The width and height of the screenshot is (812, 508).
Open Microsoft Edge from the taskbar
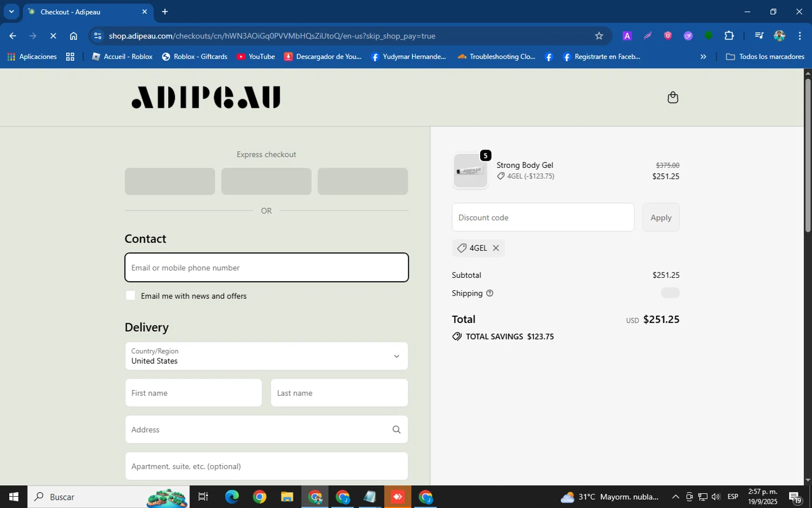[232, 497]
